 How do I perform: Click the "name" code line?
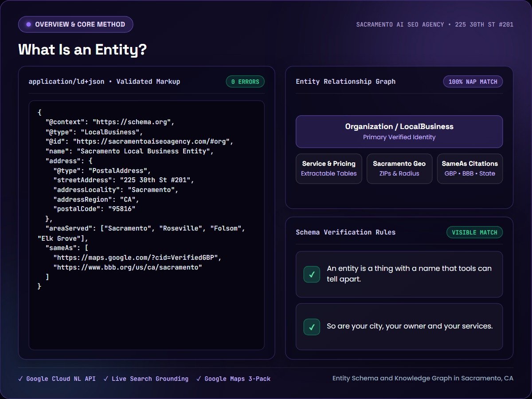pyautogui.click(x=130, y=151)
